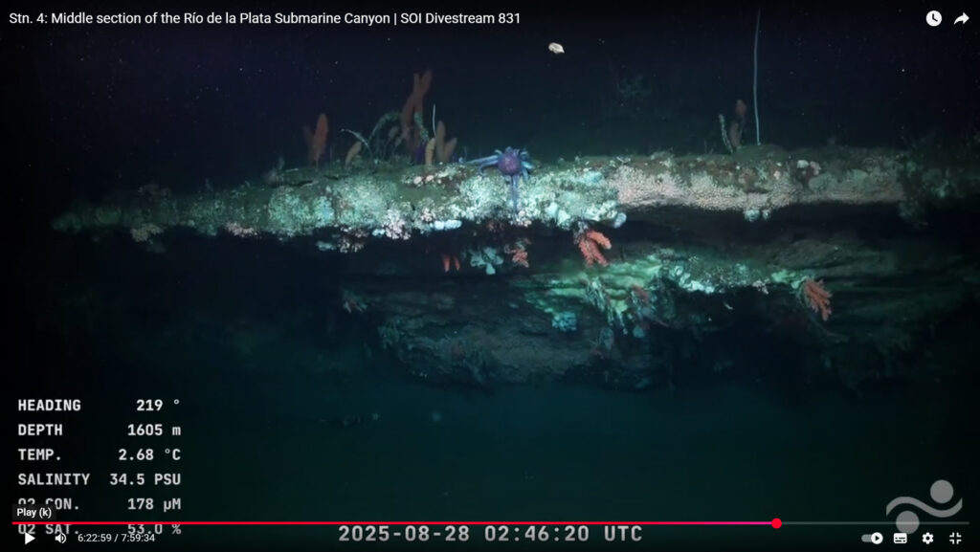Toggle the autoplay switch
The height and width of the screenshot is (552, 980).
[873, 539]
